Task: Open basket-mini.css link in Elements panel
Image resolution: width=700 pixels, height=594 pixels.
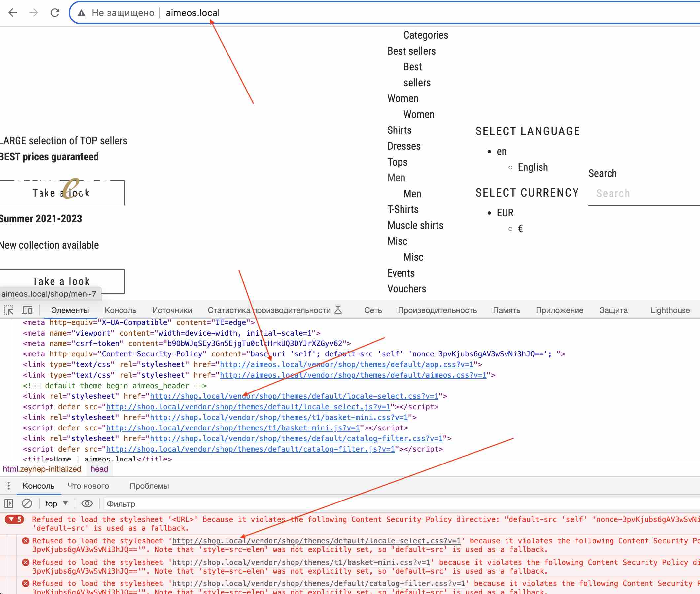Action: (x=279, y=417)
